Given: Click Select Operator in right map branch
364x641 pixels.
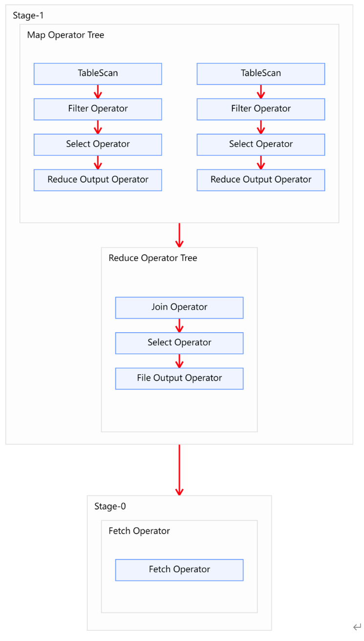Looking at the screenshot, I should (260, 144).
